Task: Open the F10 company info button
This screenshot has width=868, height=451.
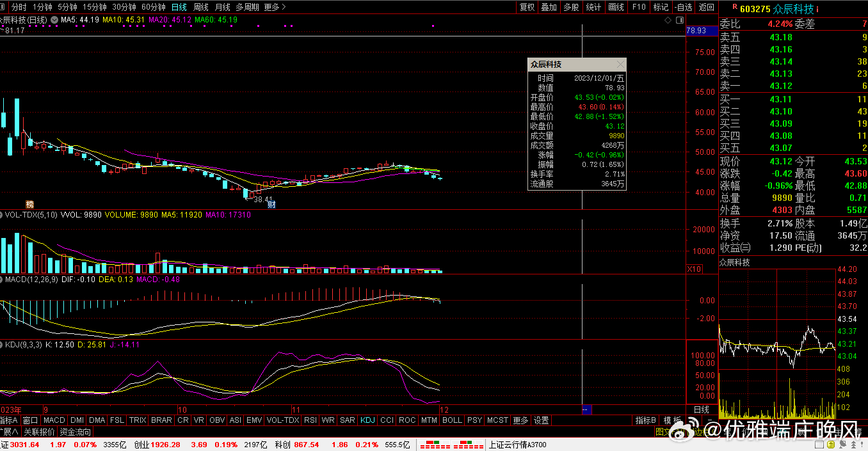Action: (x=638, y=7)
